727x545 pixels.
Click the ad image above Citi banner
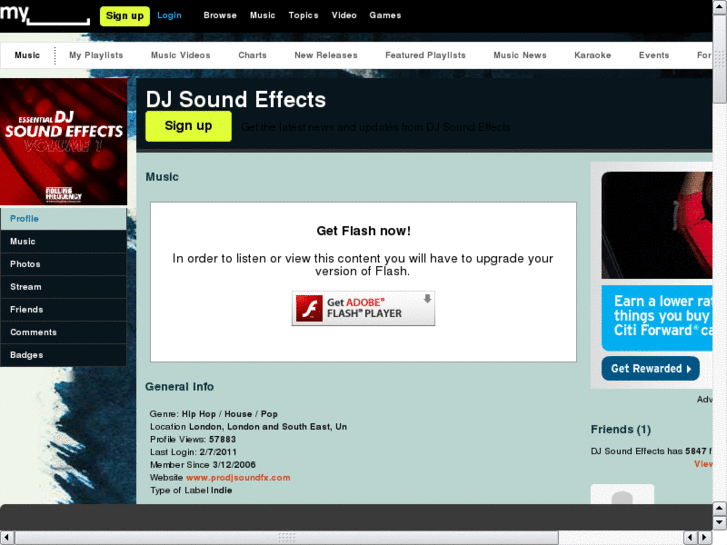657,225
